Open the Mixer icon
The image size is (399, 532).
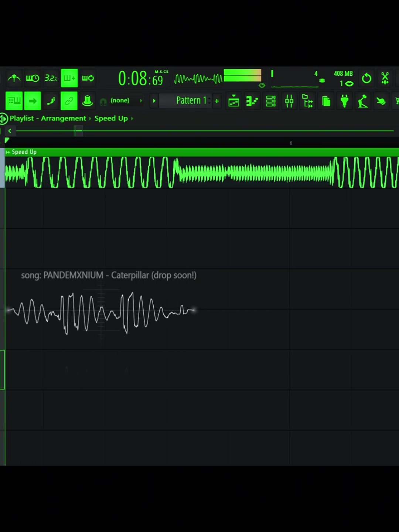coord(289,101)
